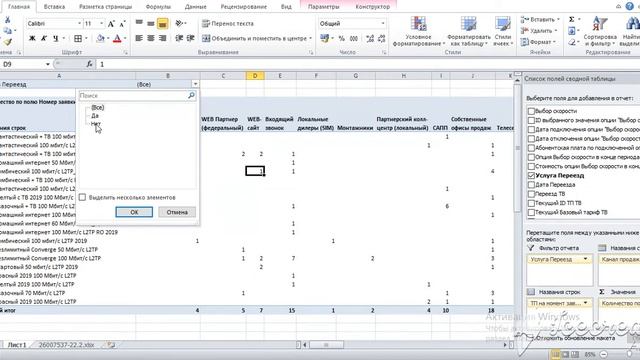
Task: Click the red font color A icon
Action: pos(117,38)
